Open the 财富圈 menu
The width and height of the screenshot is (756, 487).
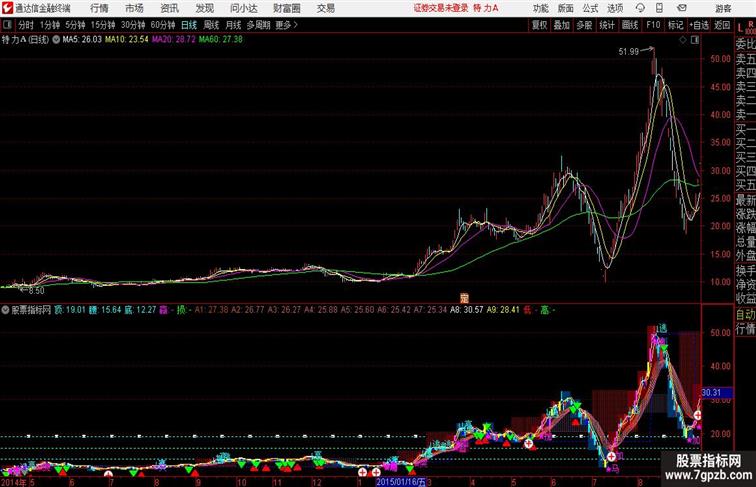pos(286,8)
